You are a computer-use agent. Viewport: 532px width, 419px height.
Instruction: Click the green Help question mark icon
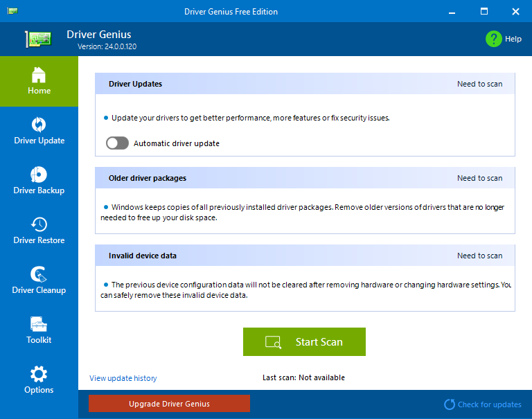[x=493, y=39]
